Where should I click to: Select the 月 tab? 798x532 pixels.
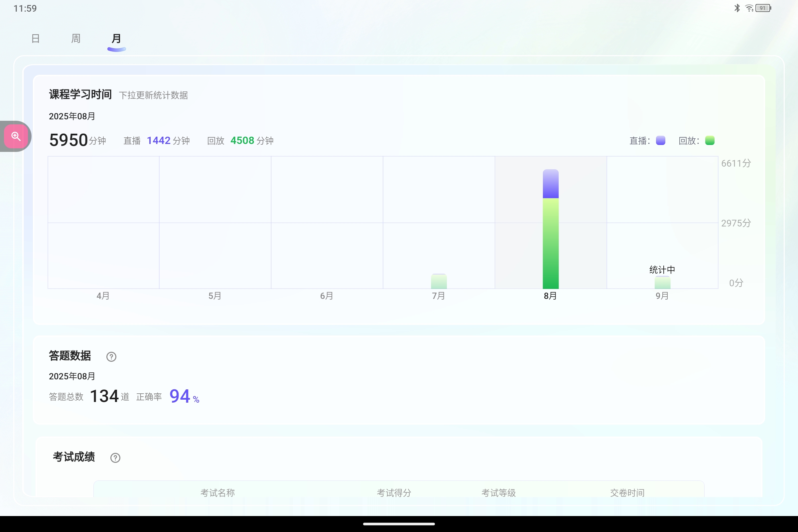click(116, 38)
